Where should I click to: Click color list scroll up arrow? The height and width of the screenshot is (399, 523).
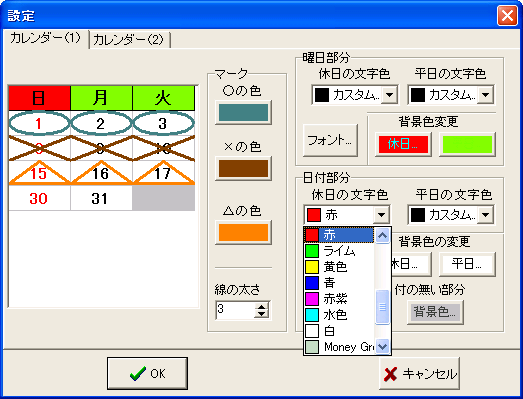(383, 236)
